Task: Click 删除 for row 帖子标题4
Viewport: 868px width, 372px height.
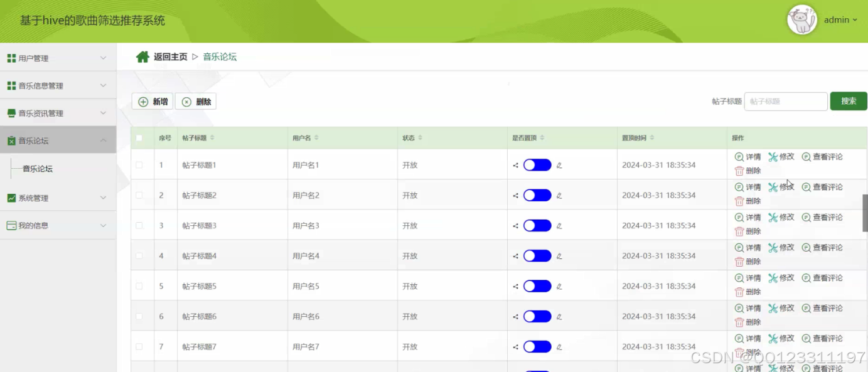Action: (748, 262)
